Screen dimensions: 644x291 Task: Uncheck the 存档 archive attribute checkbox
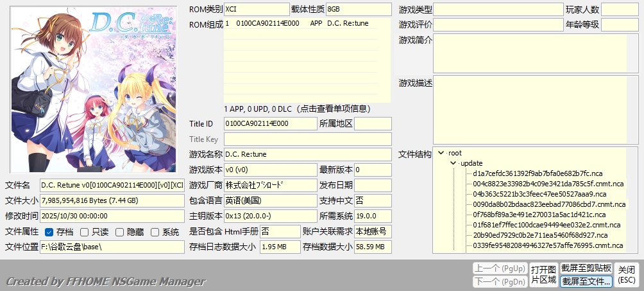point(49,232)
